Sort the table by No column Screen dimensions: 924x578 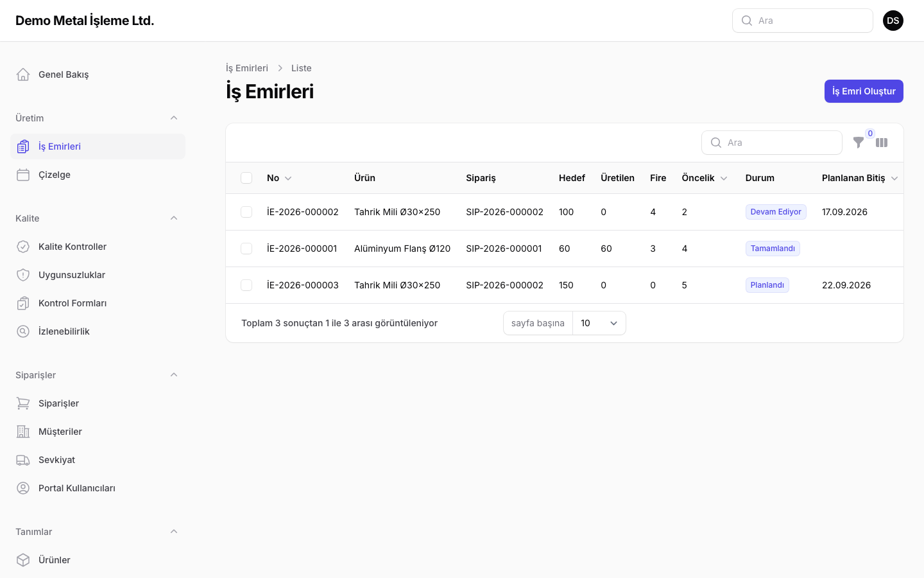point(279,178)
